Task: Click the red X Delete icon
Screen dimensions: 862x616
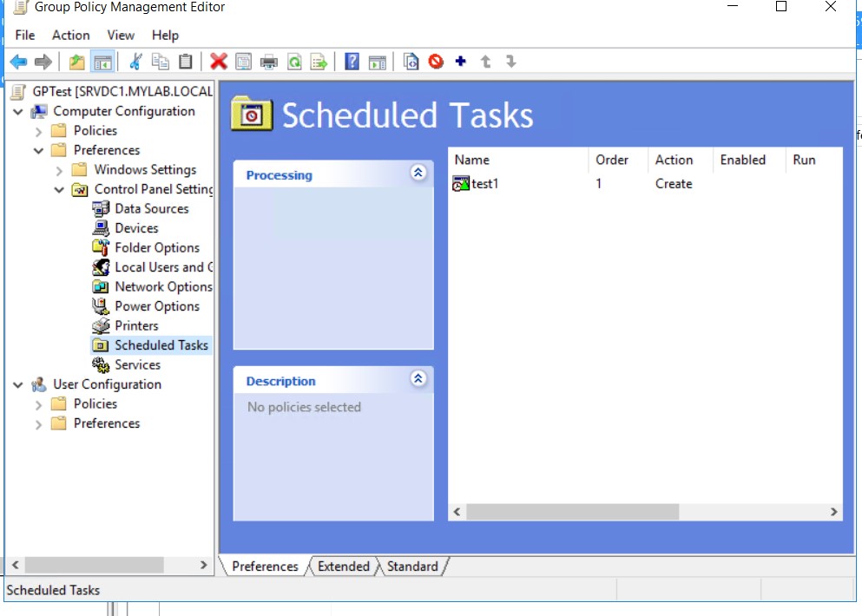Action: 219,62
